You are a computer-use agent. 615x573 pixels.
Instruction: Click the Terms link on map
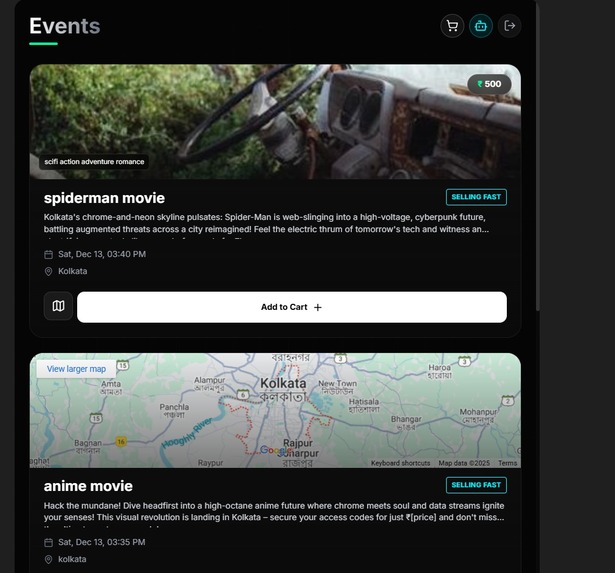[x=508, y=463]
